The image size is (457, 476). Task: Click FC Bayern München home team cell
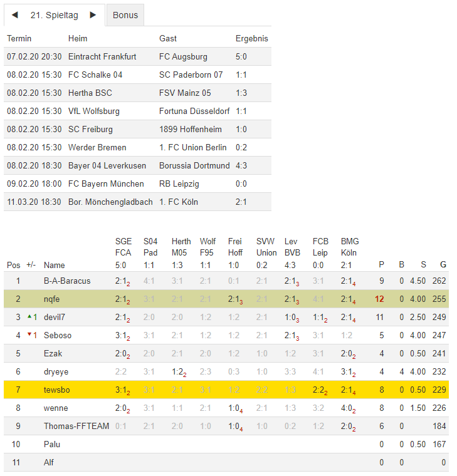pos(106,184)
